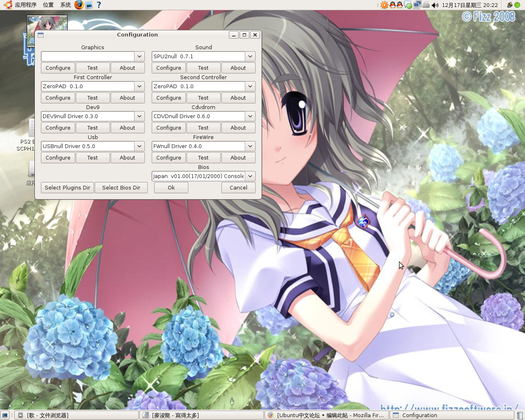Click the show desktop icon in the bottom panel
The height and width of the screenshot is (420, 525).
[x=5, y=415]
